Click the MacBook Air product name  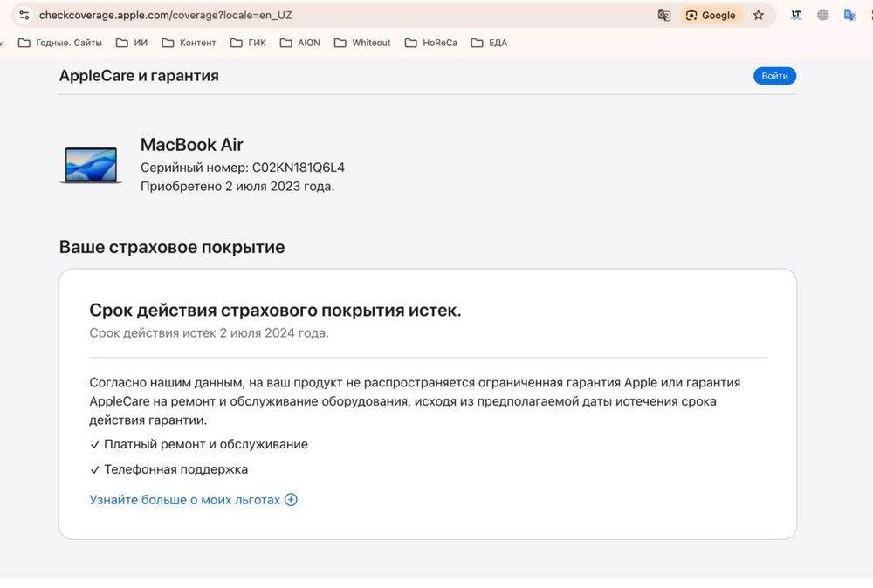191,145
